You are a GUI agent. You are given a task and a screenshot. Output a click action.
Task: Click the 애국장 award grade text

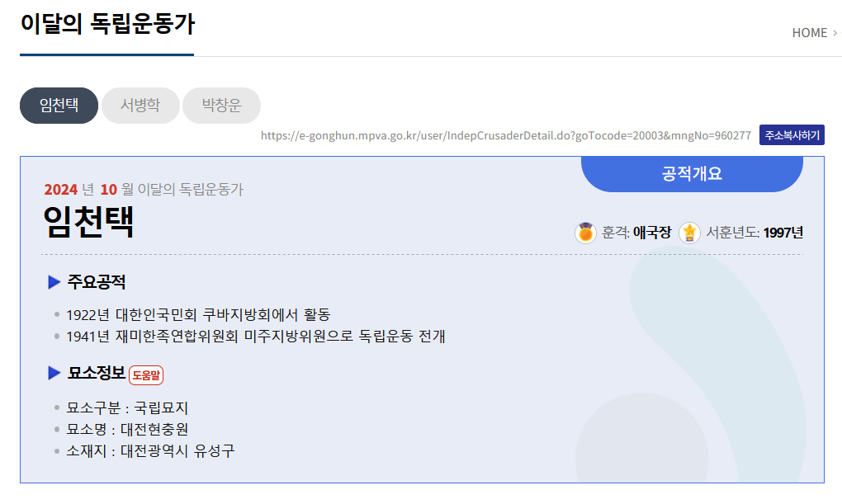pos(652,233)
